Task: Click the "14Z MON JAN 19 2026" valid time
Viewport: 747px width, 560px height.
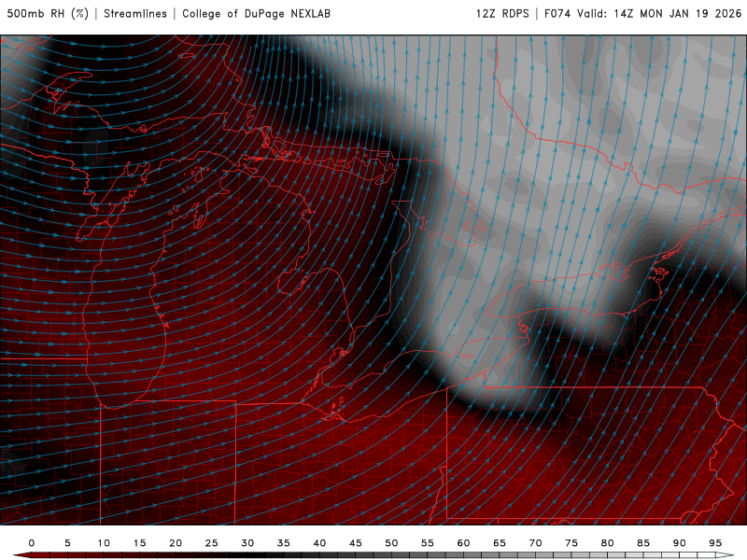Action: [678, 13]
